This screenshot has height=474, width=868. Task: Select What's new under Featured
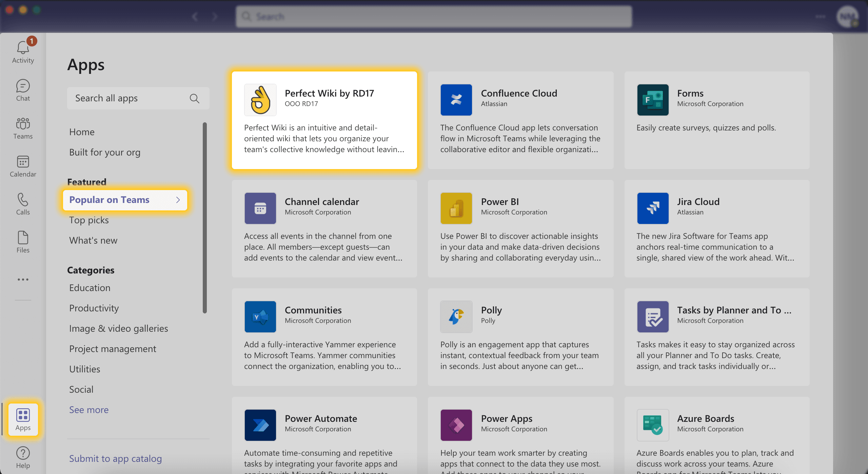tap(93, 241)
